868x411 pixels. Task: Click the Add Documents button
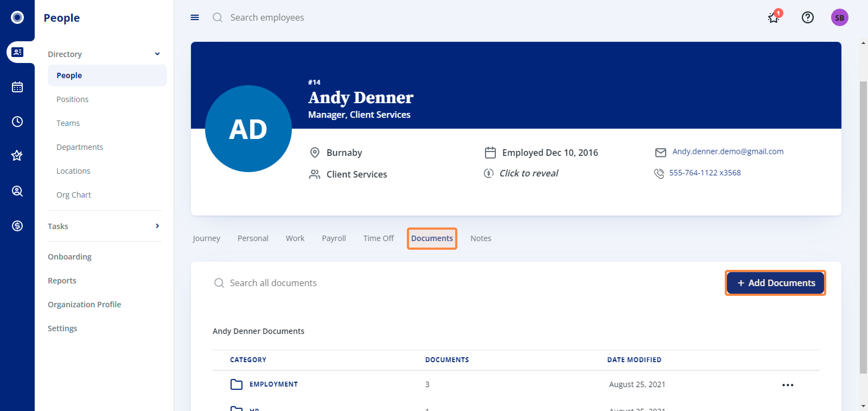point(775,283)
